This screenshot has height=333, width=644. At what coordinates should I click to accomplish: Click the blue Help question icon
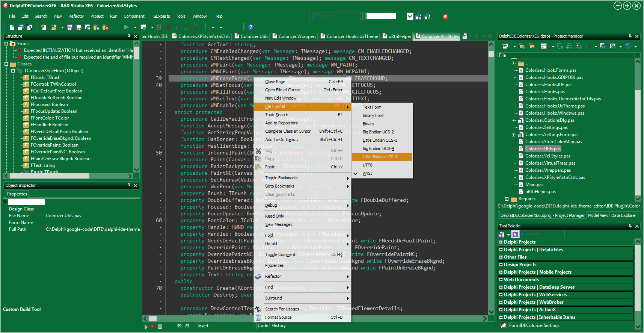251,27
